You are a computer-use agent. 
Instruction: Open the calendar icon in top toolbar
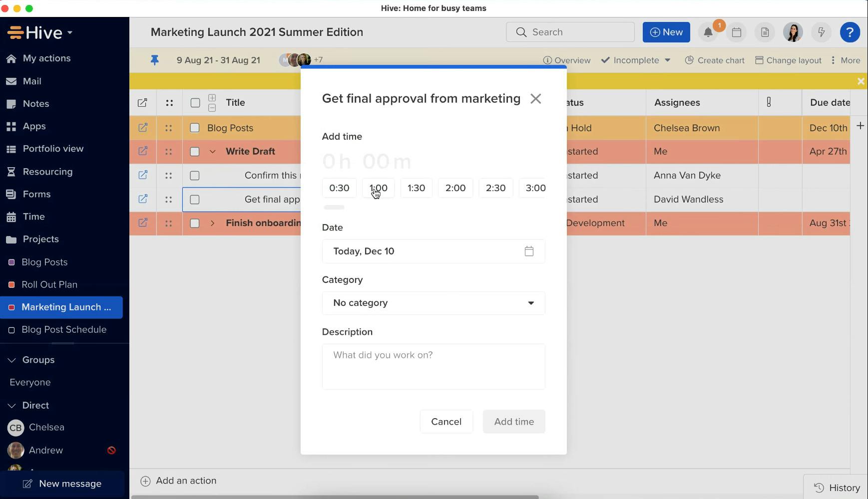click(x=736, y=32)
